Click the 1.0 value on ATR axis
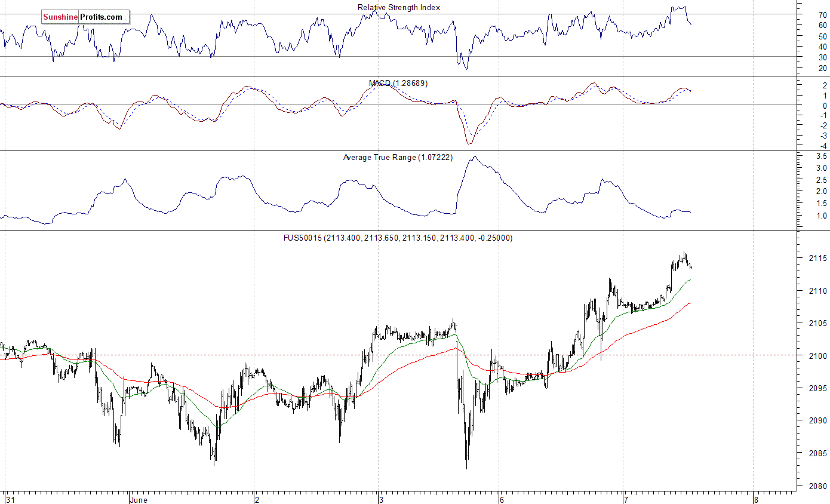The height and width of the screenshot is (504, 830). click(822, 216)
